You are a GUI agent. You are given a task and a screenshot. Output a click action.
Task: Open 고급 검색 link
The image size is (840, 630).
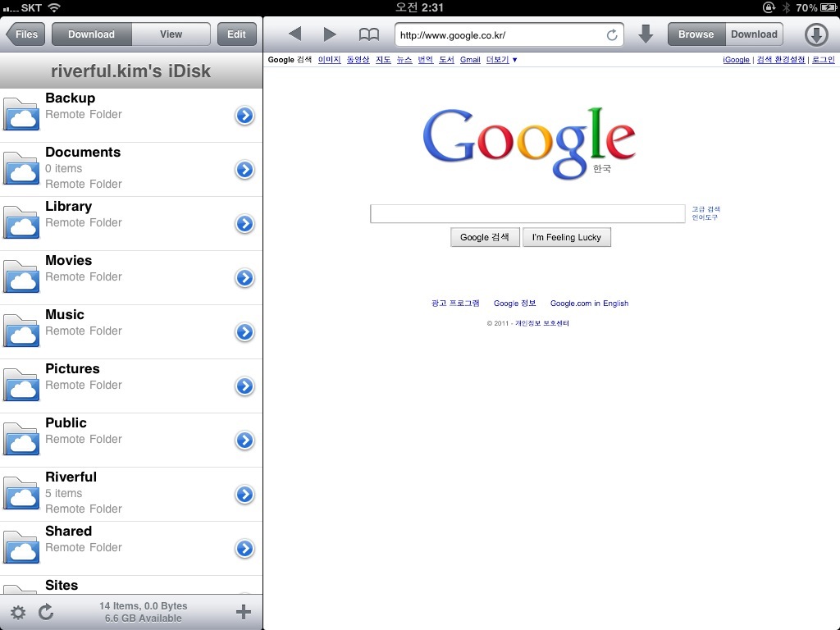tap(705, 209)
